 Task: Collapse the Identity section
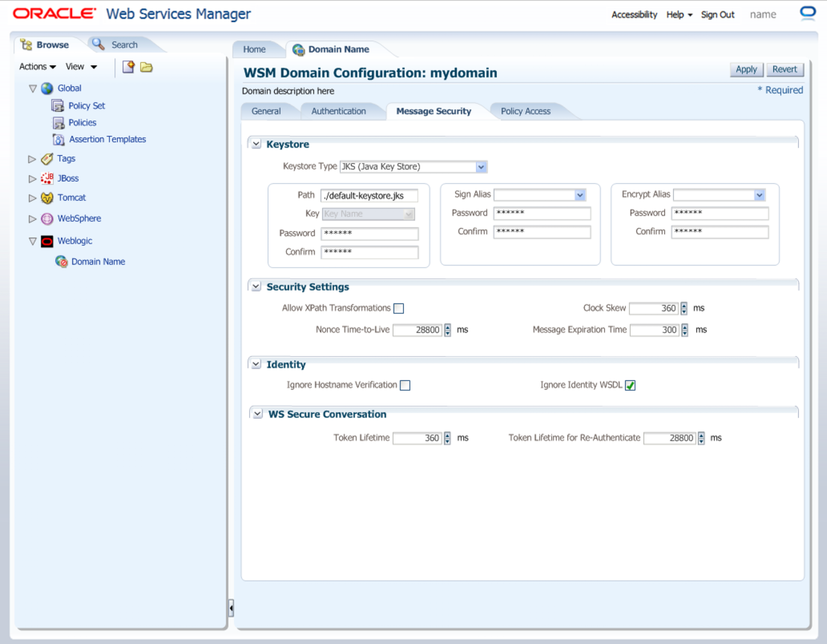pos(256,365)
